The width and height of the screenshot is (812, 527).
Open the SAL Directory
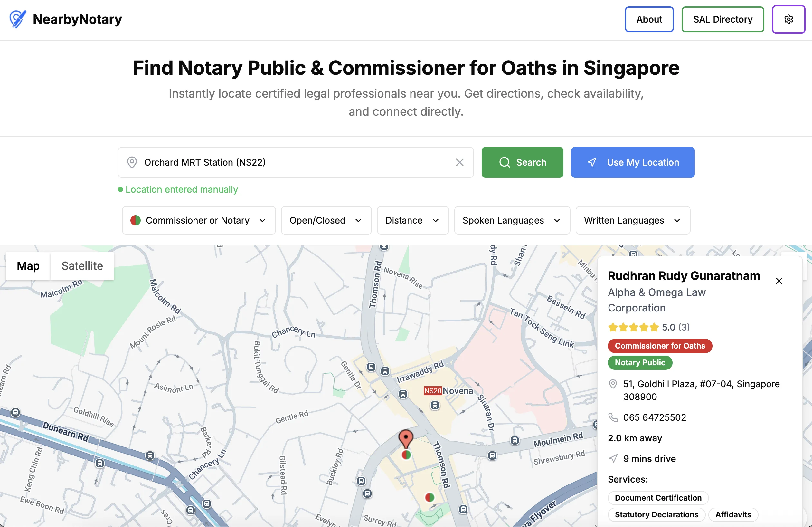[722, 19]
